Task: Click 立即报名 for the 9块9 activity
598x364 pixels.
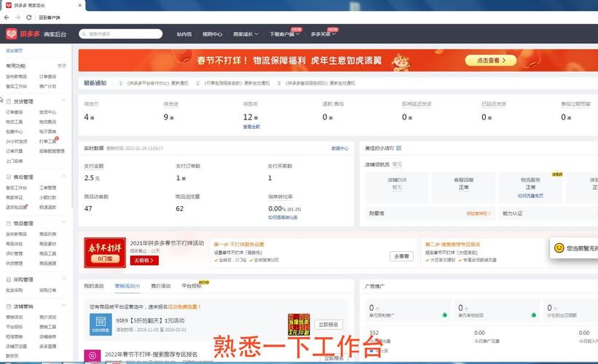Action: (x=328, y=325)
